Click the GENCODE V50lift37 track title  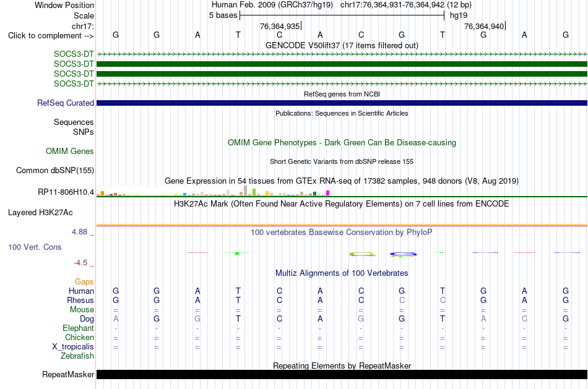(342, 45)
